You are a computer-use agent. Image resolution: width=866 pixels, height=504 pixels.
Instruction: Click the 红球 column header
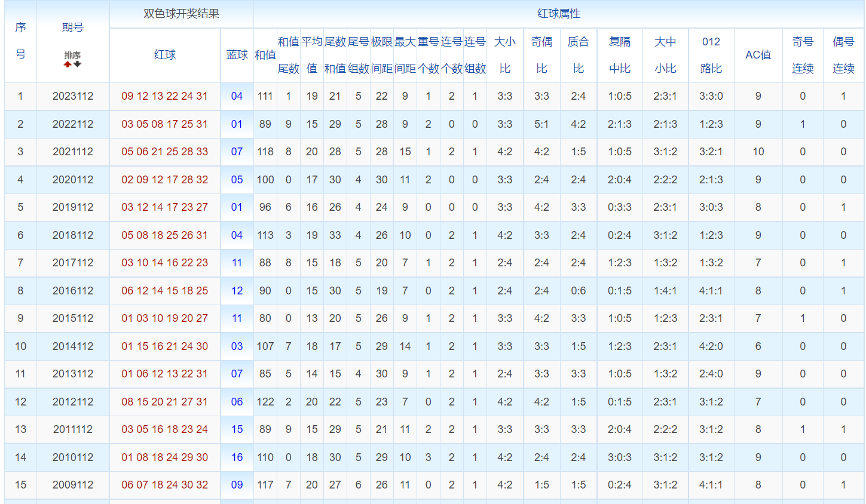(x=165, y=55)
